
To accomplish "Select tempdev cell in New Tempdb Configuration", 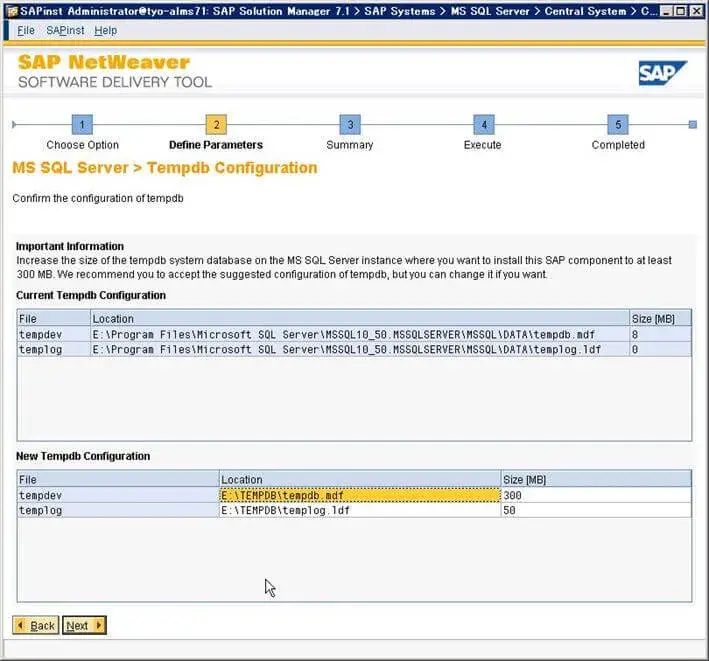I will (118, 495).
